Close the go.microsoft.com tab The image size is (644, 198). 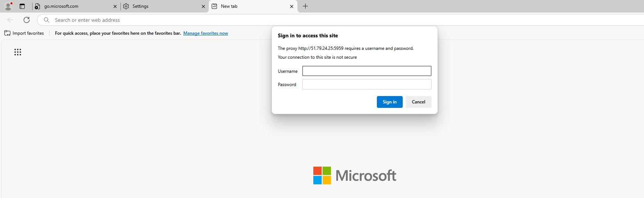click(x=115, y=6)
